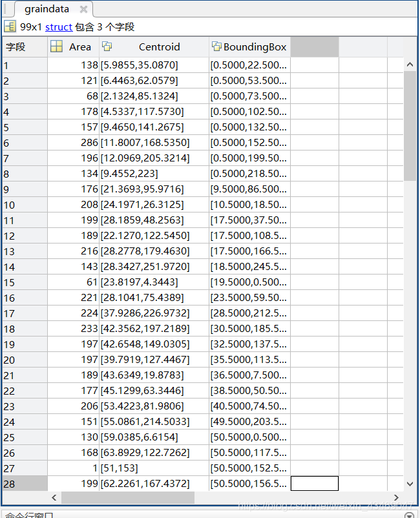The height and width of the screenshot is (518, 420).
Task: Select row header 27
Action: click(23, 468)
